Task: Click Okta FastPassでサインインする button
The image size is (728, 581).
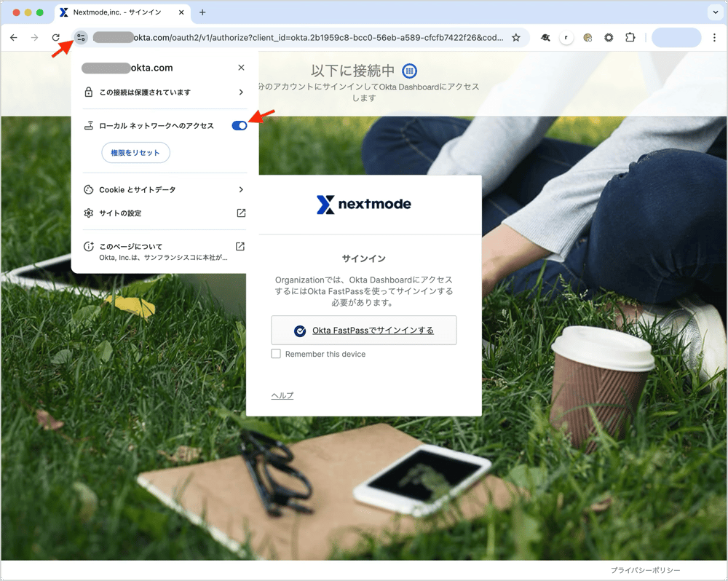Action: click(x=363, y=331)
